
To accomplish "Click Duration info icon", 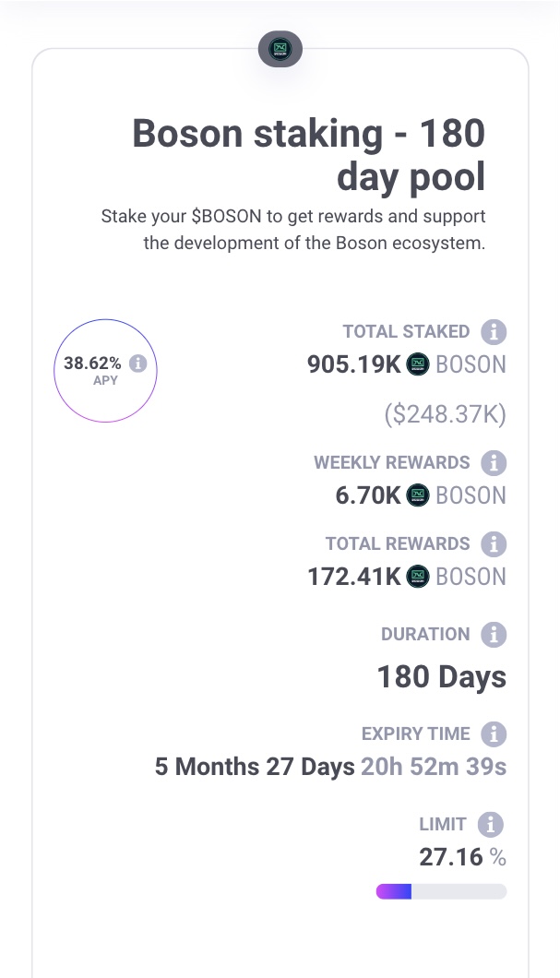I will click(x=494, y=635).
